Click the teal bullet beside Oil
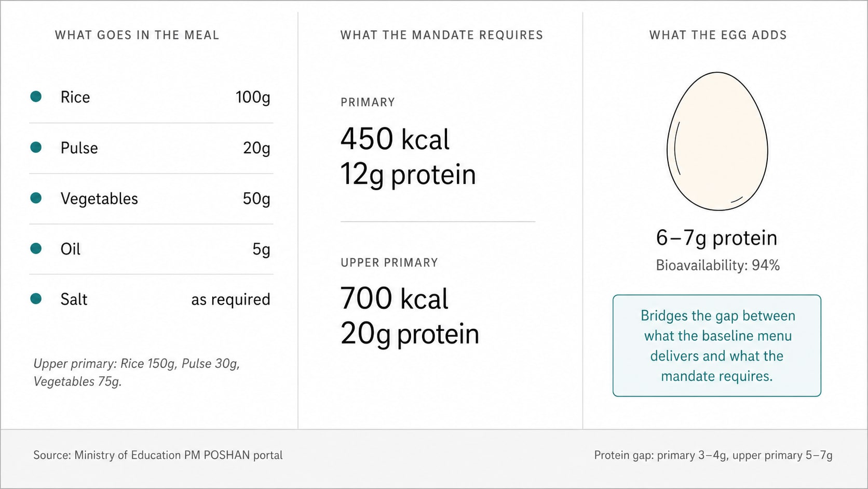 (x=36, y=248)
